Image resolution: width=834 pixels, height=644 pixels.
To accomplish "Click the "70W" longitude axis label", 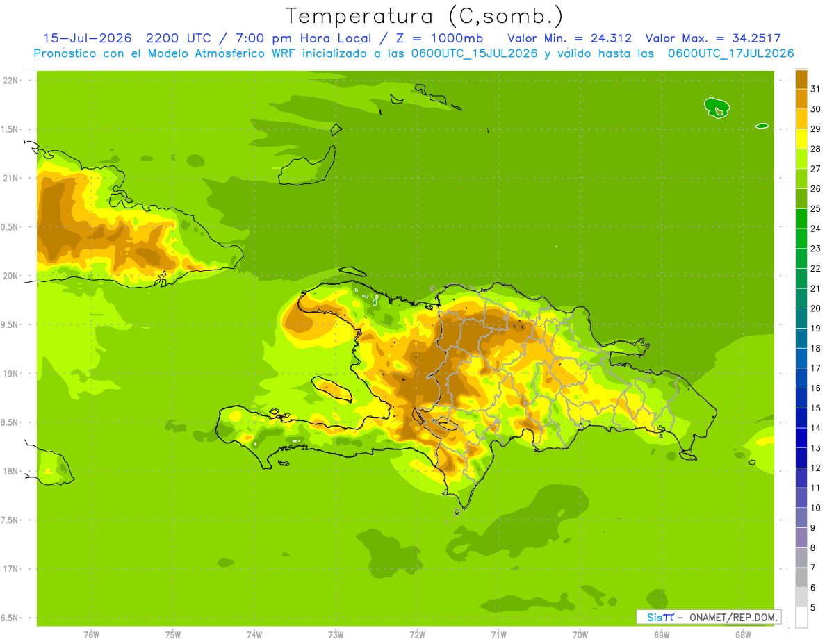I will pyautogui.click(x=580, y=635).
